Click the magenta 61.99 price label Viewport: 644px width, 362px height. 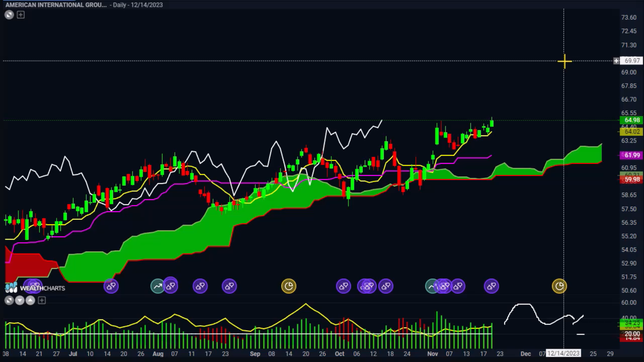click(x=632, y=155)
